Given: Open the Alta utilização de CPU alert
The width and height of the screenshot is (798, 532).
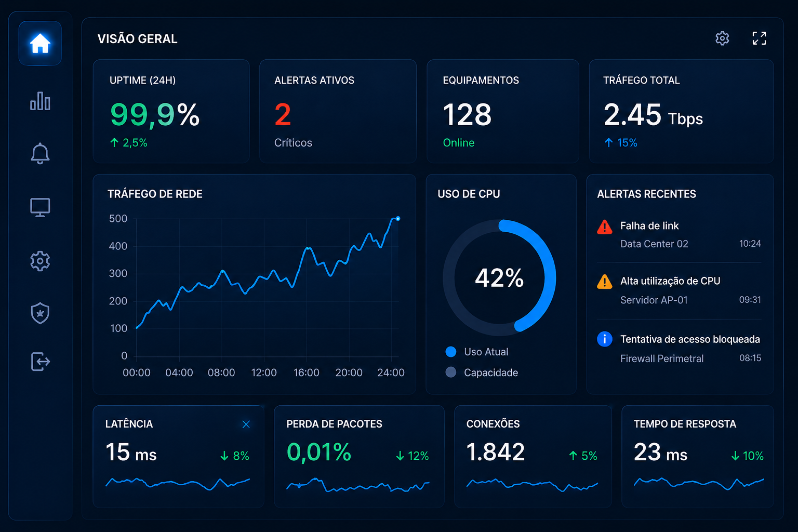Looking at the screenshot, I should coord(679,290).
